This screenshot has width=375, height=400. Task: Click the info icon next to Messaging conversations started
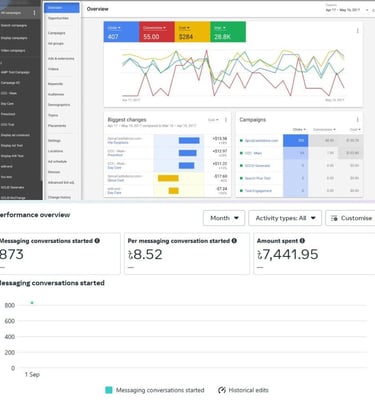97,240
